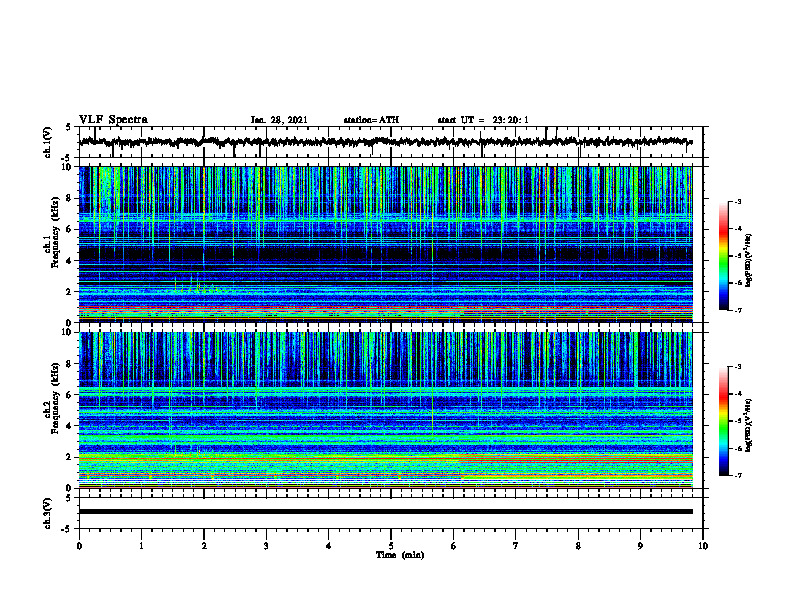Viewport: 792px width, 612px height.
Task: Click the 'ch.1(V)' axis label
Action: click(x=47, y=142)
